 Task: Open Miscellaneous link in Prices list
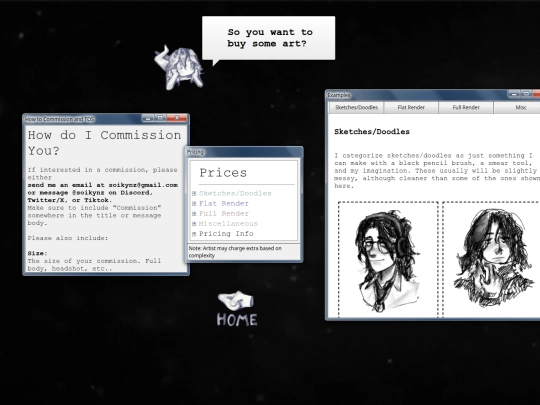(x=228, y=224)
